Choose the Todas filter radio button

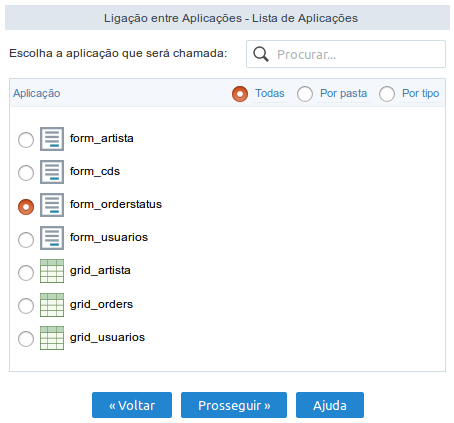(240, 94)
